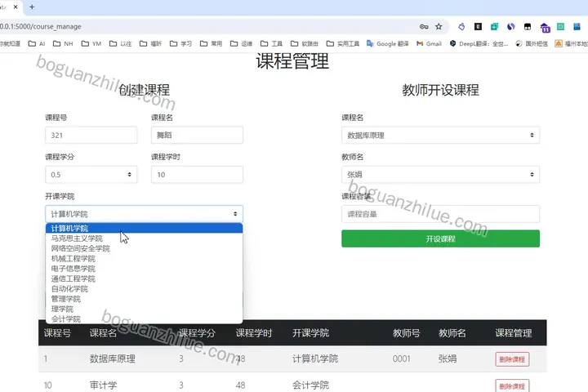Open the 工具 bookmarks folder

[271, 43]
